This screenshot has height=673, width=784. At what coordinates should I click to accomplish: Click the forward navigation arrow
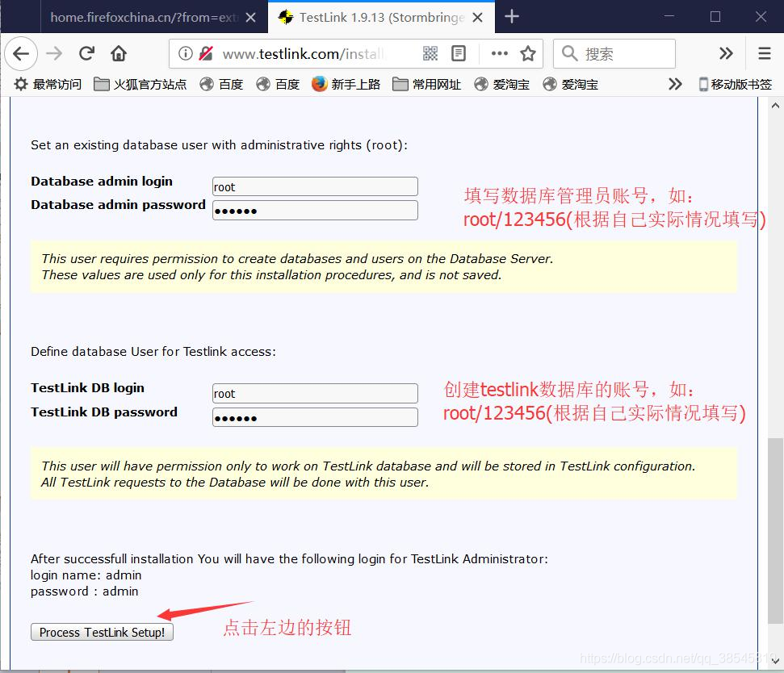(x=54, y=53)
